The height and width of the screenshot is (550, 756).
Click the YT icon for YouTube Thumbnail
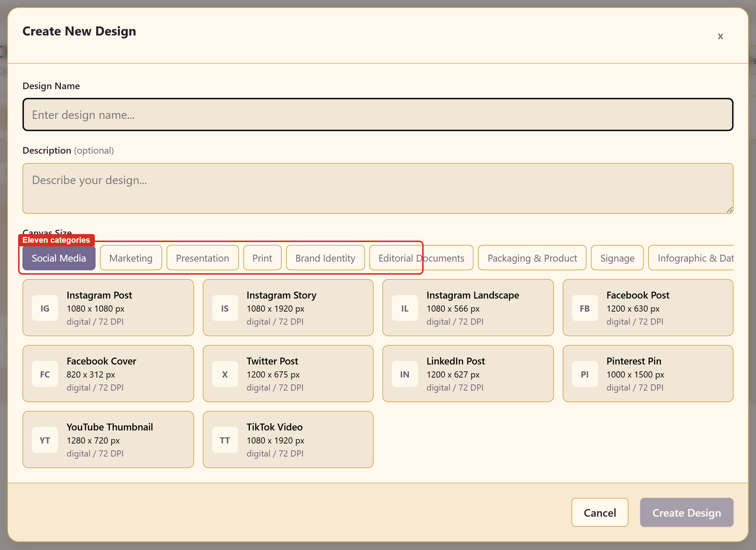(45, 440)
